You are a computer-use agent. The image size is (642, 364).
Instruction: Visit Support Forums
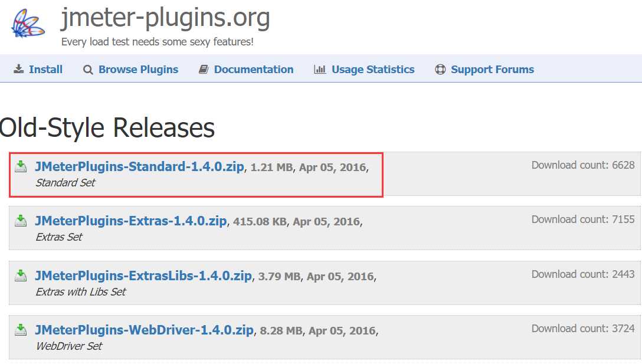(x=493, y=70)
